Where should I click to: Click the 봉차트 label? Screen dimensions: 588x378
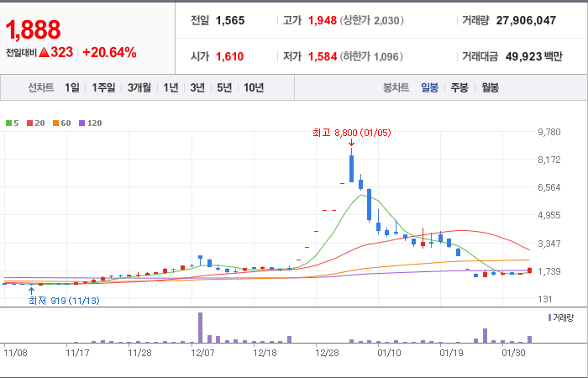pyautogui.click(x=396, y=88)
